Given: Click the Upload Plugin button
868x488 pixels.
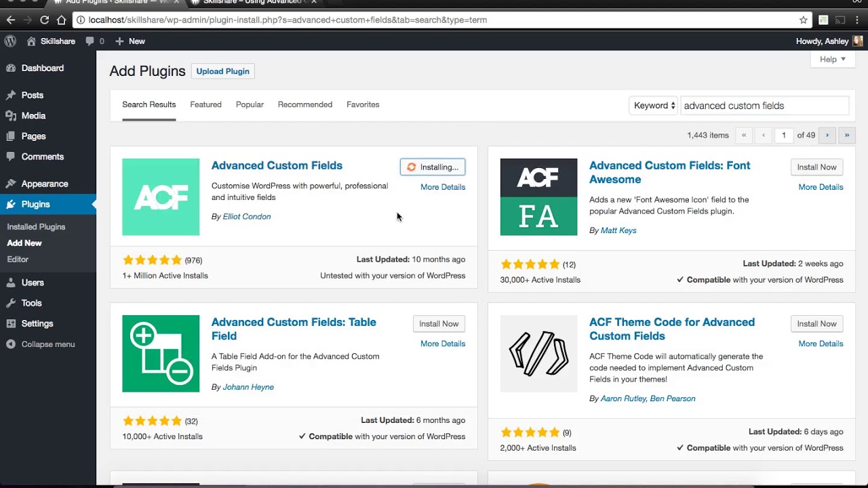Looking at the screenshot, I should click(x=222, y=71).
